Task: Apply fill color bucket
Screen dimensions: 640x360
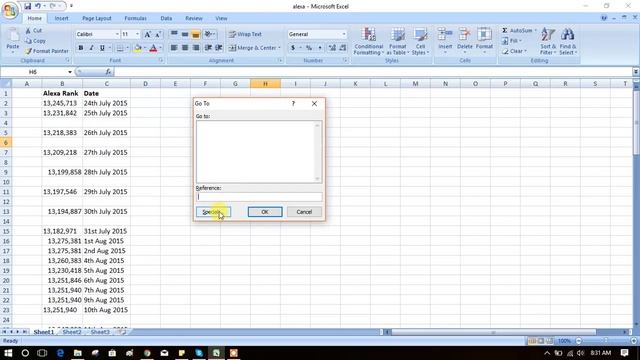Action: (138, 48)
